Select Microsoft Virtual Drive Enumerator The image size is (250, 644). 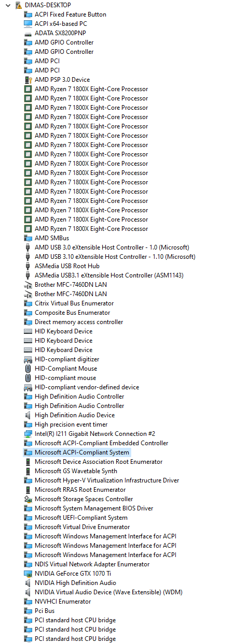82,527
